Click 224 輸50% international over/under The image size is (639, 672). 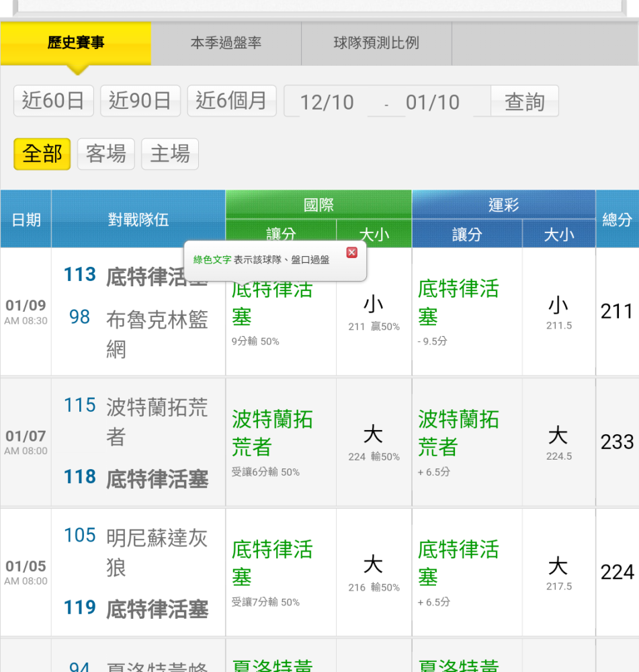(x=374, y=457)
